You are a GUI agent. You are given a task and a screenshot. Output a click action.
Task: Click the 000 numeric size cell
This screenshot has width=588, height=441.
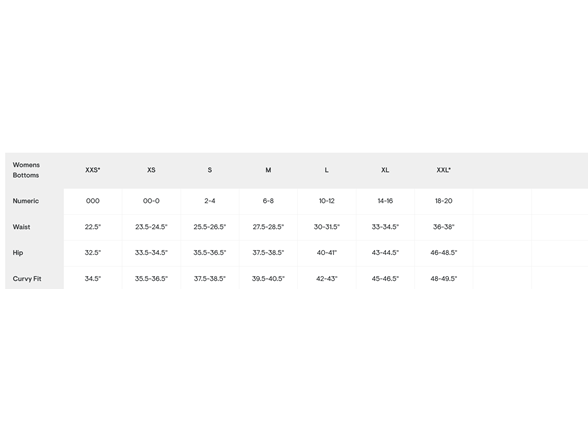tap(93, 201)
